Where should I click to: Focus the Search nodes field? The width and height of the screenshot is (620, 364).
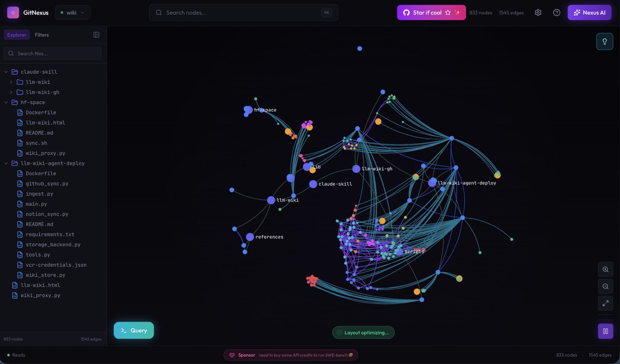point(243,13)
